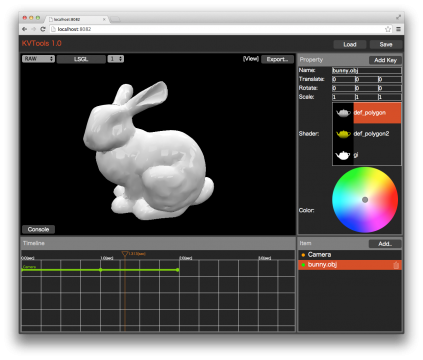
Task: Click the Camera track's first keyframe
Action: click(22, 270)
